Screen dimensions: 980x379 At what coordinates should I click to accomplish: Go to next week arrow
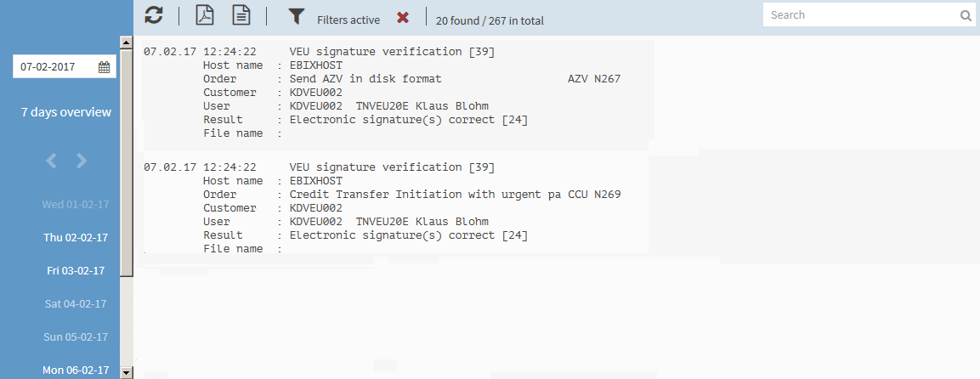(x=82, y=161)
